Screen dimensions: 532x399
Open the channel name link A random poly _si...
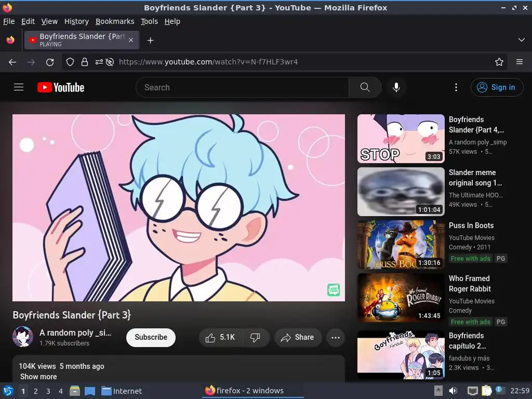pyautogui.click(x=75, y=332)
